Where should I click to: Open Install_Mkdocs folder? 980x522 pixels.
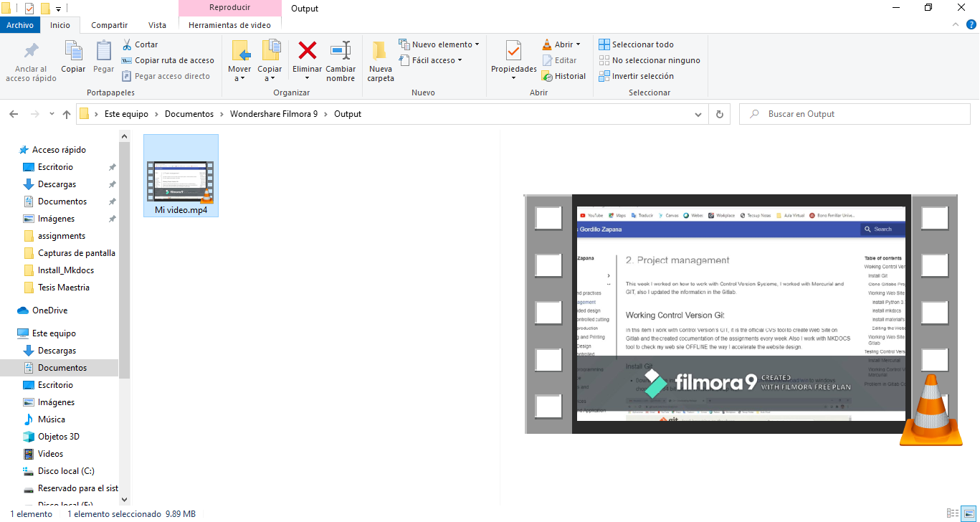(66, 270)
